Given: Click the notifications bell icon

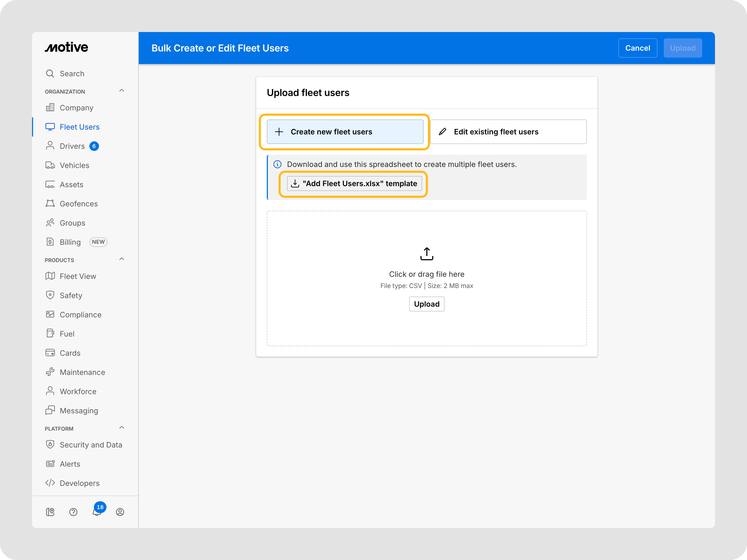Looking at the screenshot, I should (x=97, y=512).
